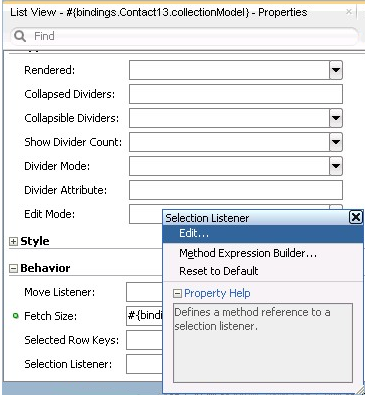Expand the Style section
Screen dimensions: 365x395
(13, 242)
